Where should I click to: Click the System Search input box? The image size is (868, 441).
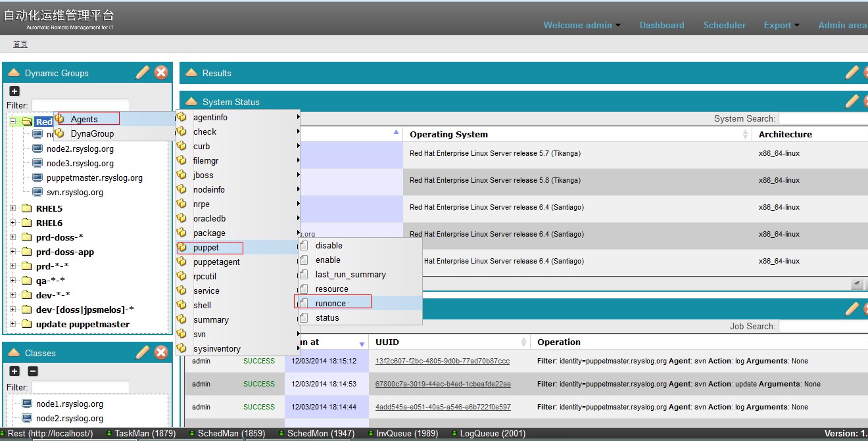[x=823, y=119]
